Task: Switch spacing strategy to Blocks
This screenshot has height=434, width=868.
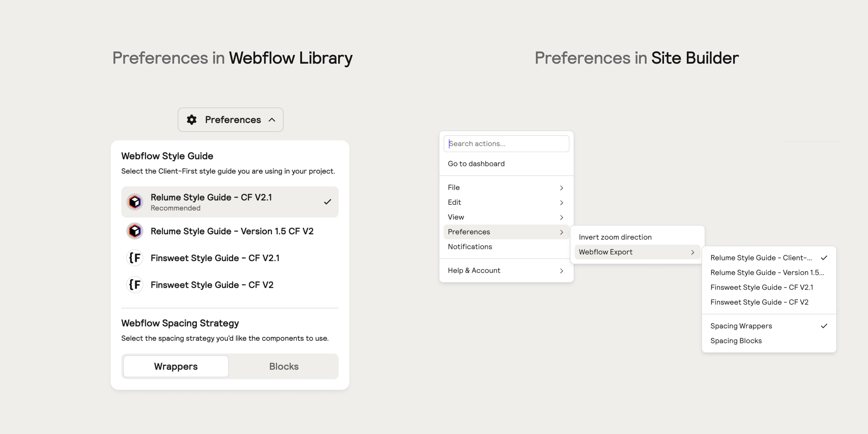Action: click(x=284, y=366)
